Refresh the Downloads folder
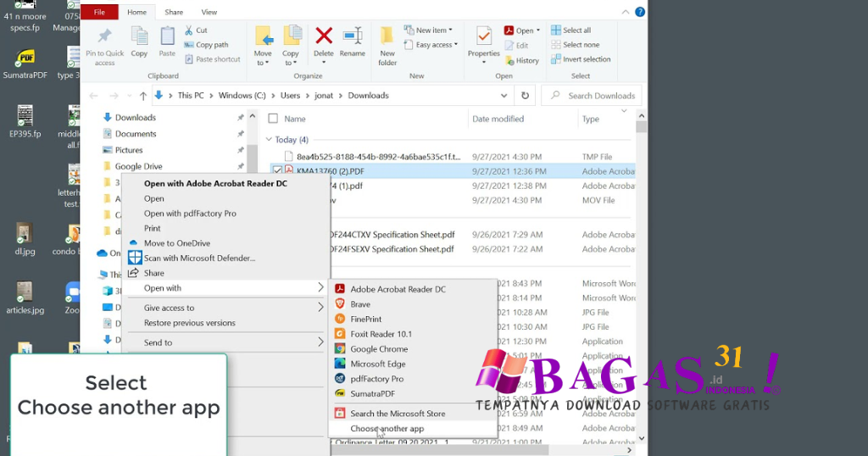The height and width of the screenshot is (456, 868). point(525,96)
